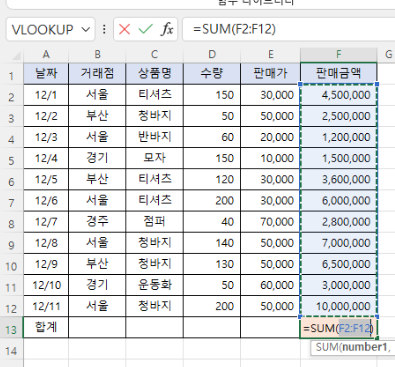Select the 모자 product cell

pos(154,158)
